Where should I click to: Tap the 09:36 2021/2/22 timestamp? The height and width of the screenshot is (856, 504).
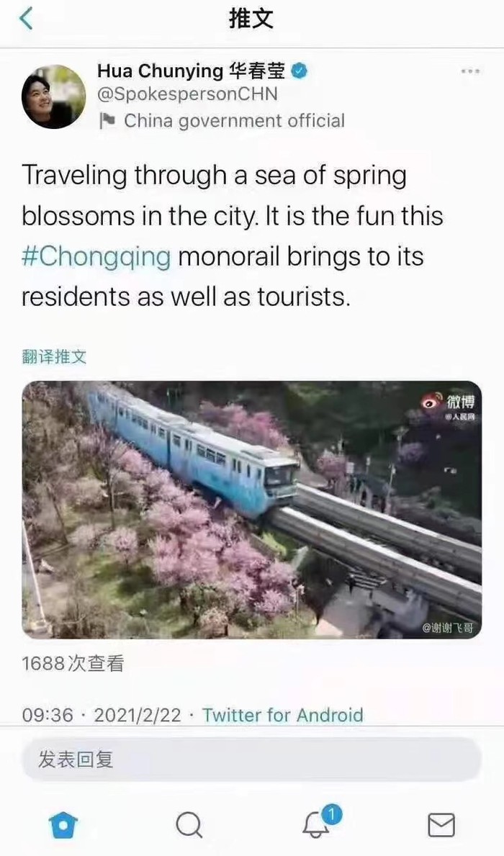click(x=101, y=715)
